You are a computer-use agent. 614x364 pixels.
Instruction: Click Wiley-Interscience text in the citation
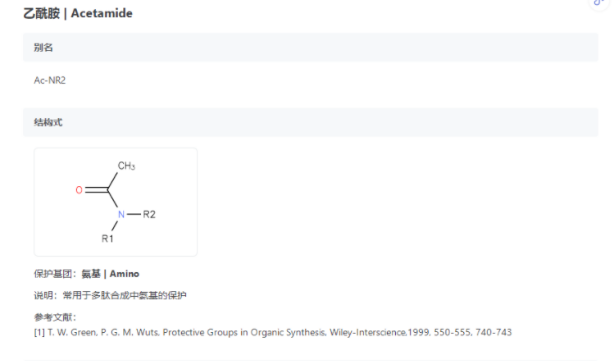[368, 332]
